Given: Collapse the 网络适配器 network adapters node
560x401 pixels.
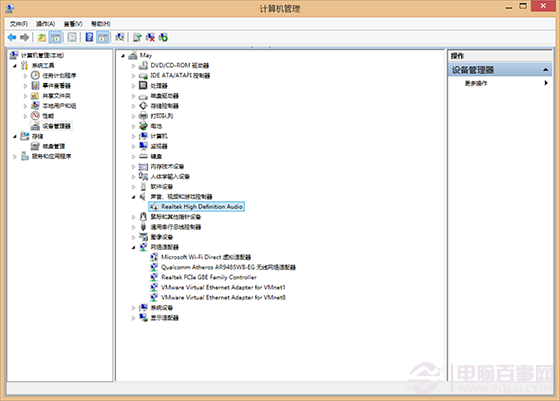Looking at the screenshot, I should pyautogui.click(x=133, y=247).
